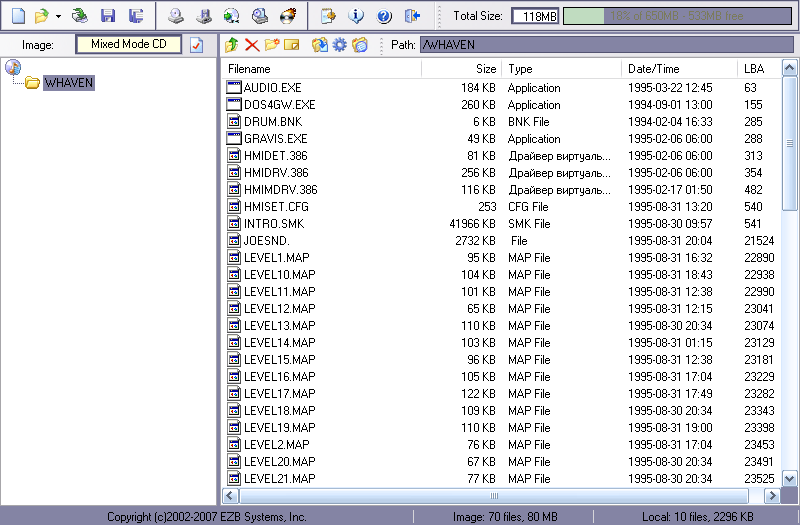Click the blue gear settings icon
The image size is (800, 525).
[x=340, y=45]
